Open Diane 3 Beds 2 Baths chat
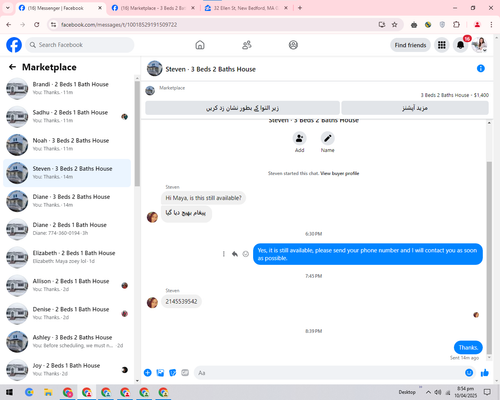This screenshot has width=500, height=400. pyautogui.click(x=67, y=201)
